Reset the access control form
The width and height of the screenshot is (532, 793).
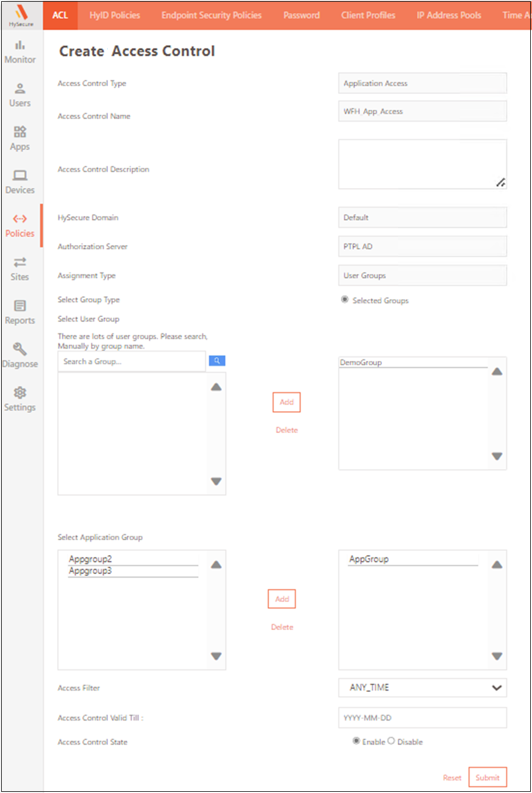[x=452, y=778]
